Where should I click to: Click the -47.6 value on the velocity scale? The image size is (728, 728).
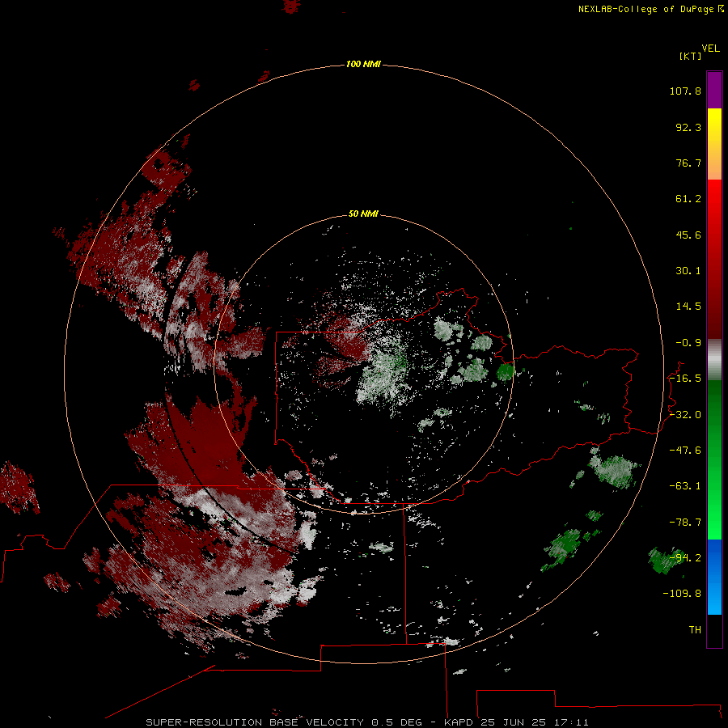pos(685,451)
